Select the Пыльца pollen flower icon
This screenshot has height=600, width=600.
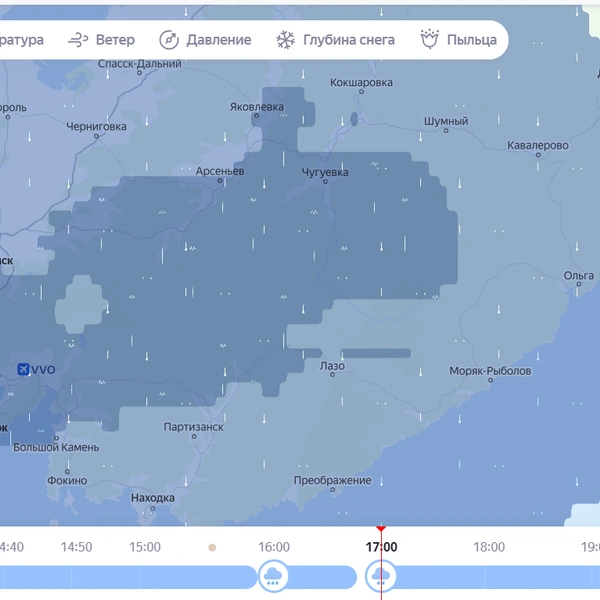tap(429, 39)
